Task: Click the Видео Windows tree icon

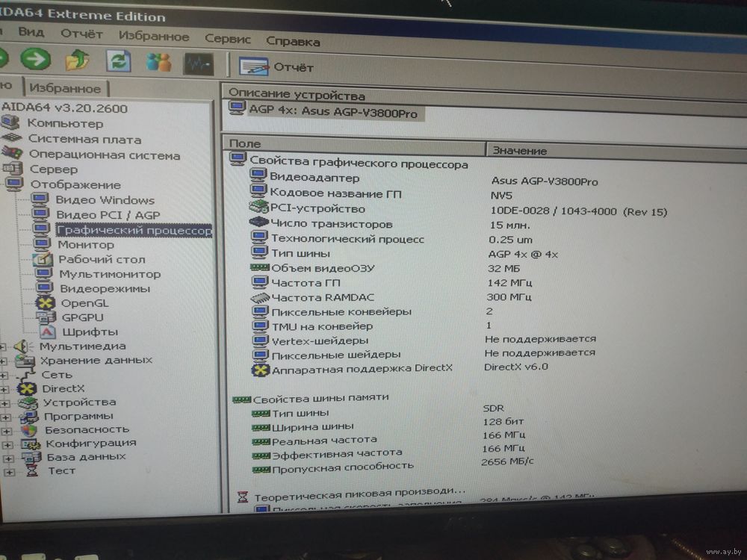Action: pyautogui.click(x=40, y=199)
